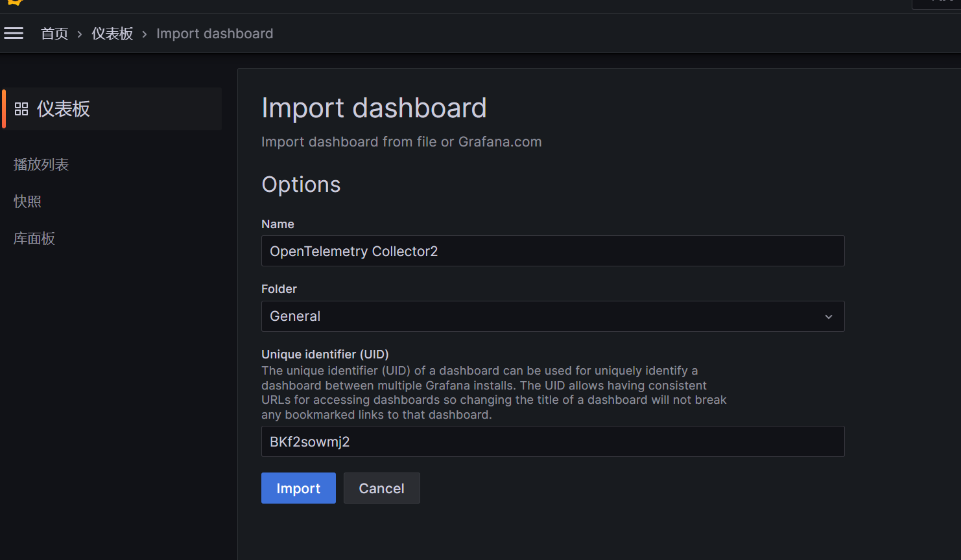
Task: Cancel the dashboard import
Action: 381,488
